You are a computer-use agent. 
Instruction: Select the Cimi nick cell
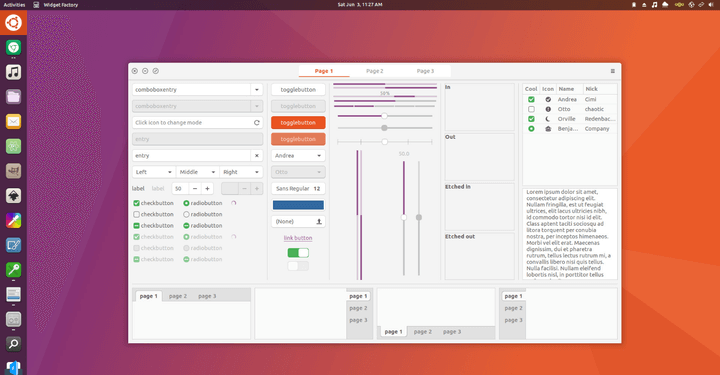point(600,99)
